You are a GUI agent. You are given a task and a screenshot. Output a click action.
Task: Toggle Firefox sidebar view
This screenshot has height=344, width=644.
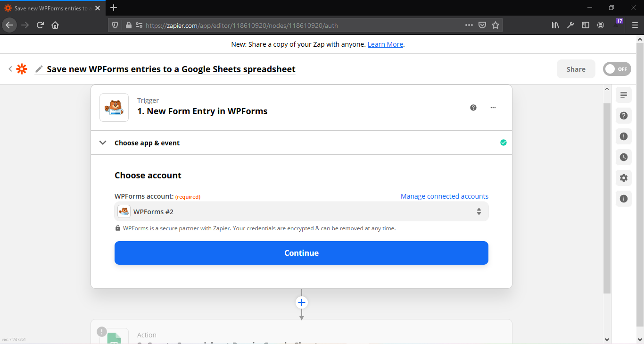coord(586,25)
